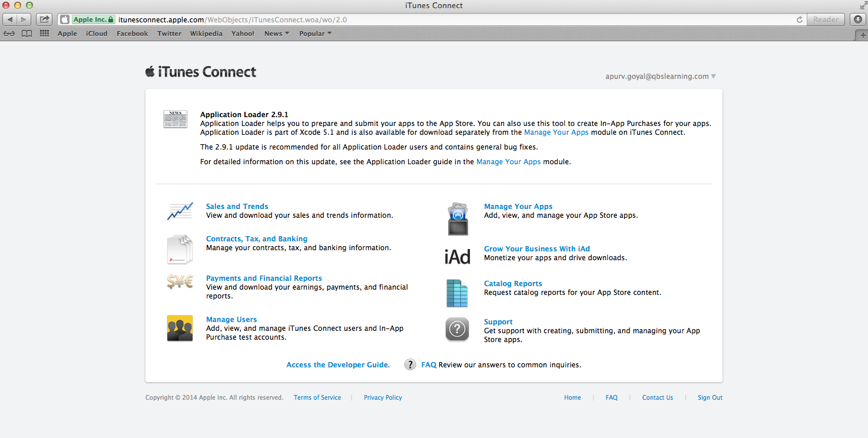Click 'Monetize your apps and drive downloads.' text
The height and width of the screenshot is (438, 868).
pos(555,258)
